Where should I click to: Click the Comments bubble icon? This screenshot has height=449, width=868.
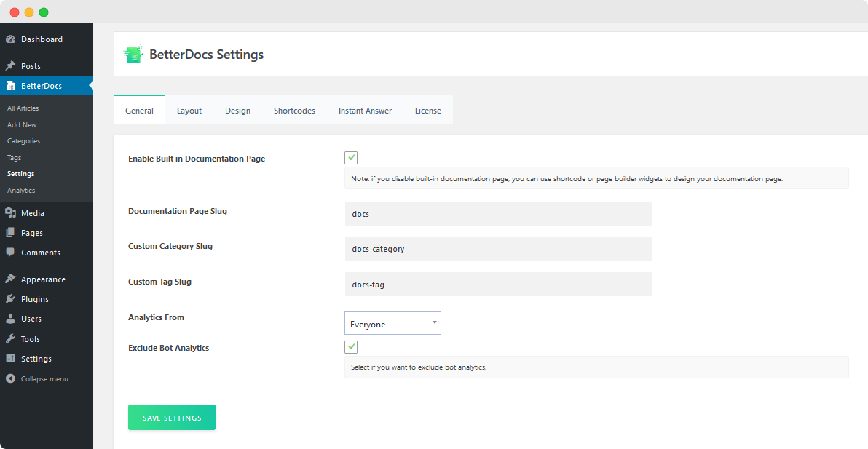click(10, 252)
